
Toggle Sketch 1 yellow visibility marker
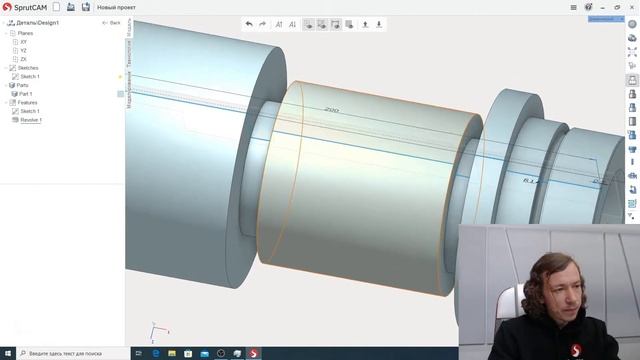(x=120, y=77)
